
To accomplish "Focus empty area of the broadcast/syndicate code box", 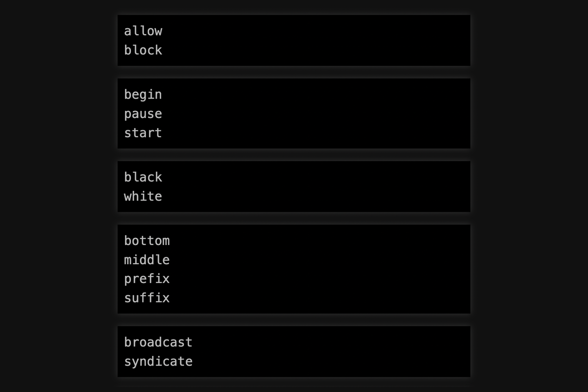I will (x=332, y=352).
